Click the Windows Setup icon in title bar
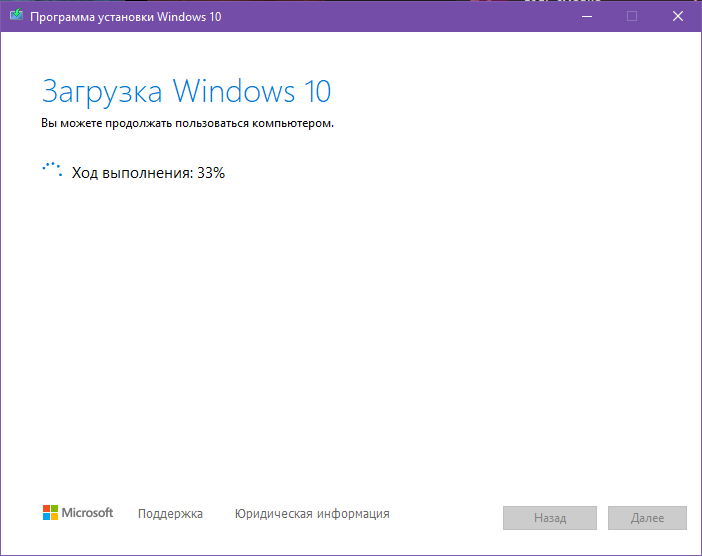The width and height of the screenshot is (702, 556). (x=17, y=16)
